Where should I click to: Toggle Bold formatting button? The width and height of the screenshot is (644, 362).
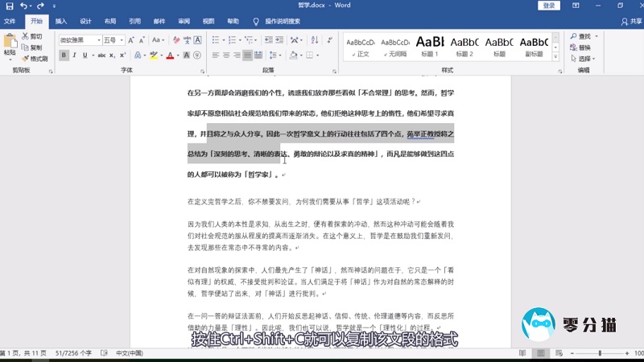coord(63,56)
